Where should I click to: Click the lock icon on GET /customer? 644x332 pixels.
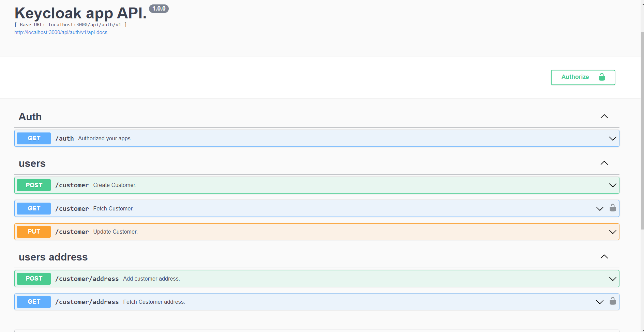pos(613,208)
